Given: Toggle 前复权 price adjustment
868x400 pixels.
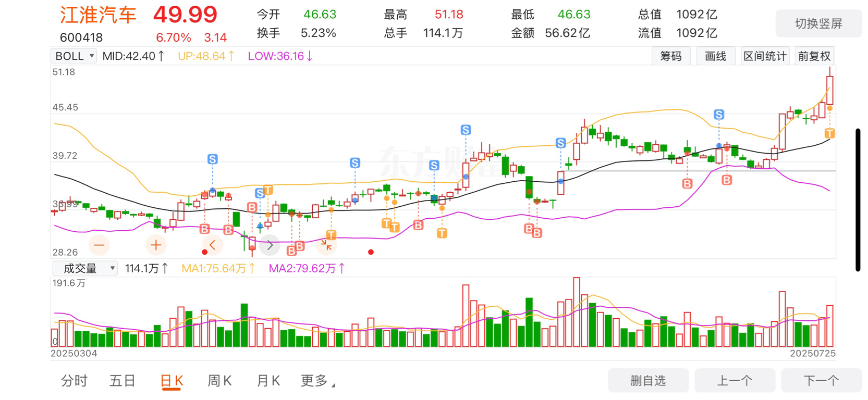Looking at the screenshot, I should coord(814,56).
